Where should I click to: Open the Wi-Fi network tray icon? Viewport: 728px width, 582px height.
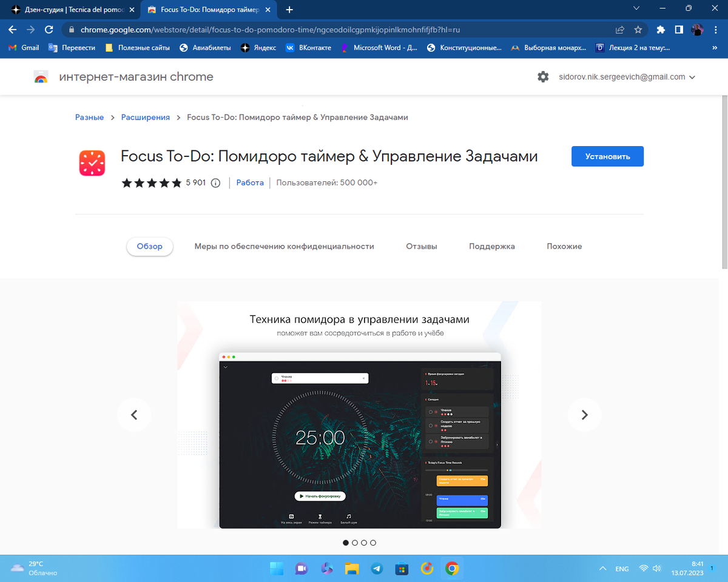(x=643, y=569)
